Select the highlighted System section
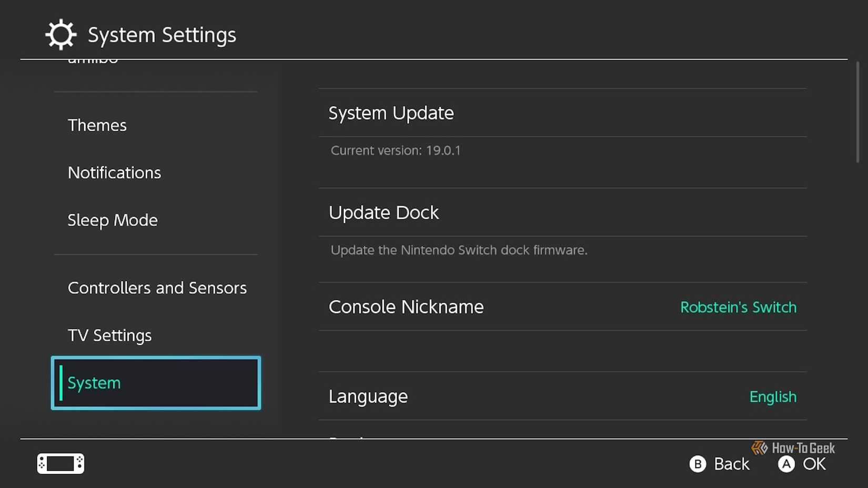Screen dimensions: 868x488 155,383
